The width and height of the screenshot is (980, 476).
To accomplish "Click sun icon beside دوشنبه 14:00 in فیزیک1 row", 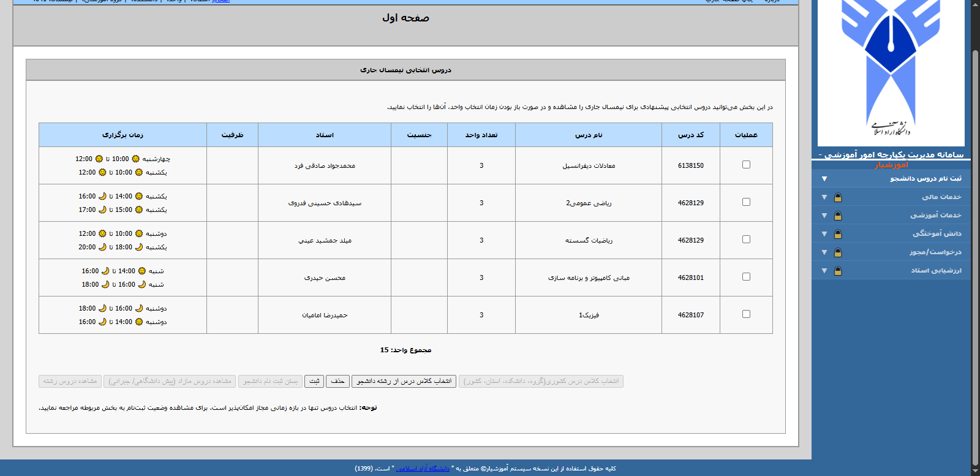I will (139, 322).
